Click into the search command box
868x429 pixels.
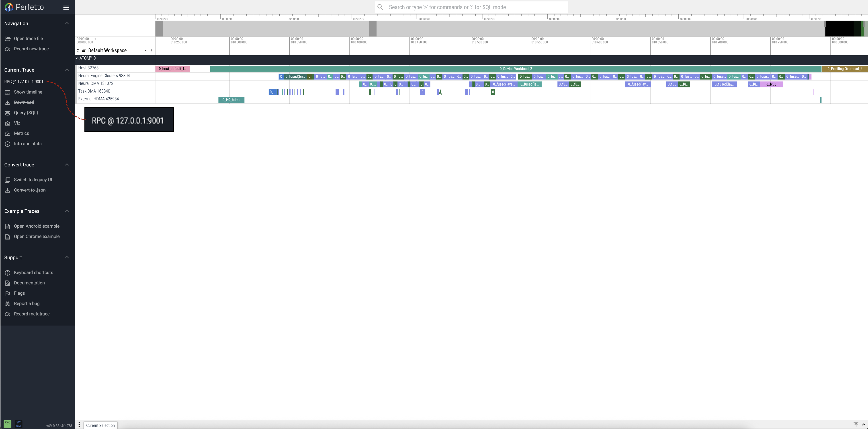[x=472, y=7]
